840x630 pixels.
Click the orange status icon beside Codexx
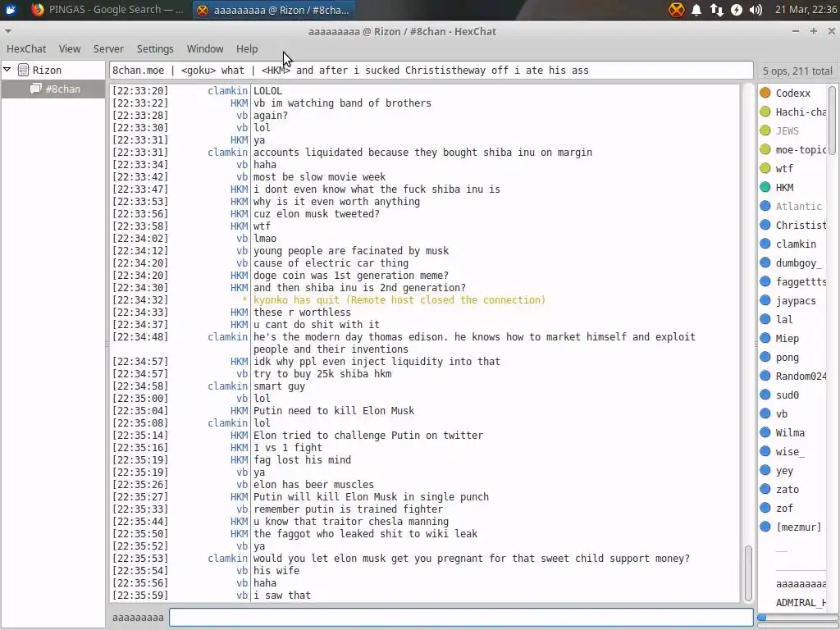765,93
